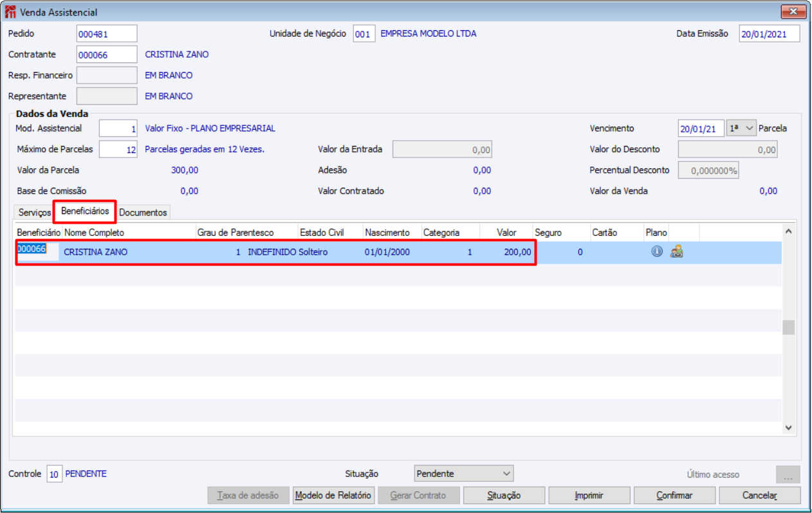812x513 pixels.
Task: Click the 01/01/2000 birth date cell
Action: pyautogui.click(x=387, y=252)
